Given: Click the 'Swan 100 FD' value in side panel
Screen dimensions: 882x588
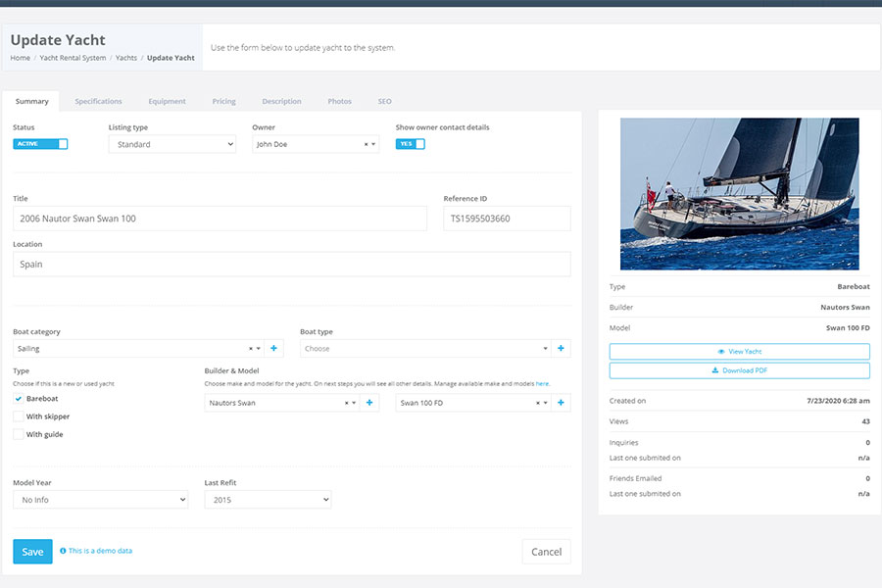Looking at the screenshot, I should point(848,328).
